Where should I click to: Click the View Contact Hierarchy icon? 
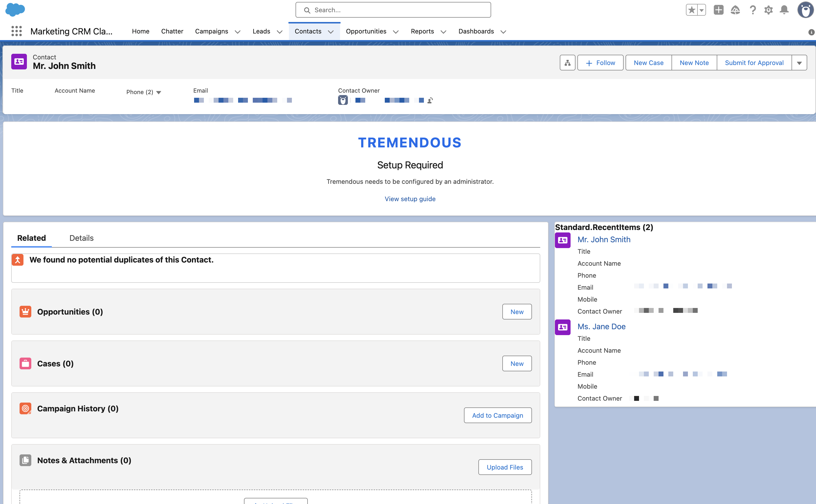567,63
